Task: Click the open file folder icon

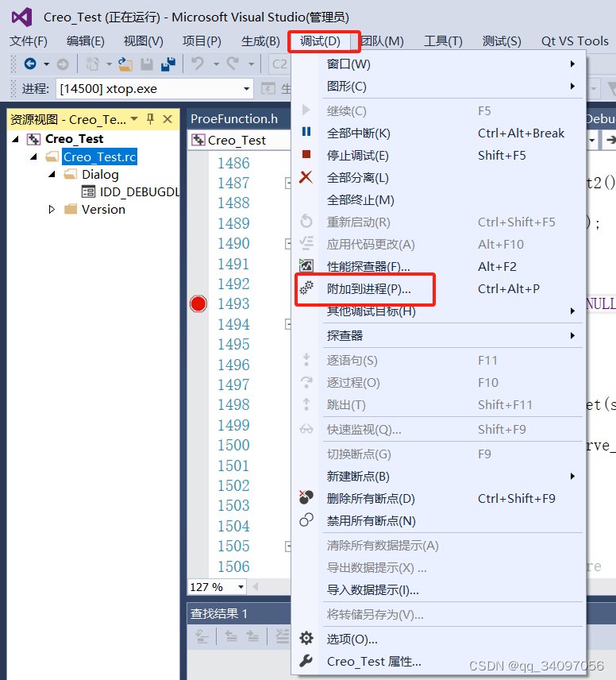Action: point(125,64)
